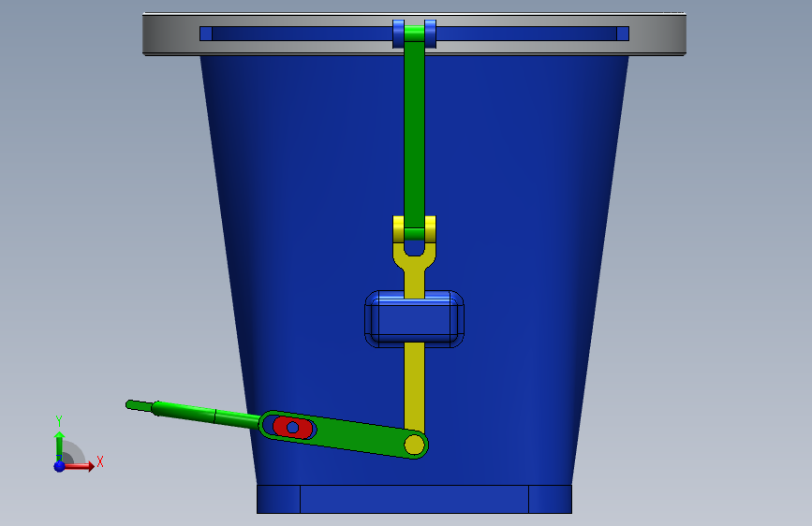
Task: Select the thin green handle rod tip
Action: [139, 405]
